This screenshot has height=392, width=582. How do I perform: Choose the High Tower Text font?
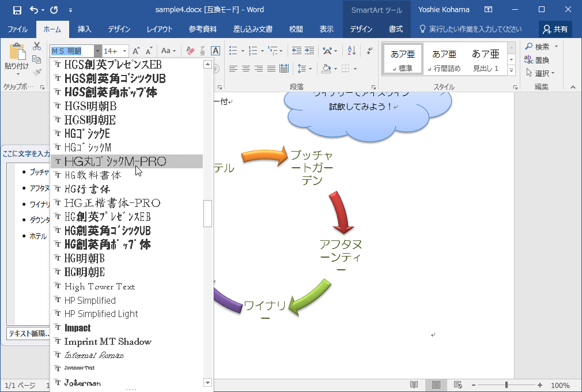point(127,286)
